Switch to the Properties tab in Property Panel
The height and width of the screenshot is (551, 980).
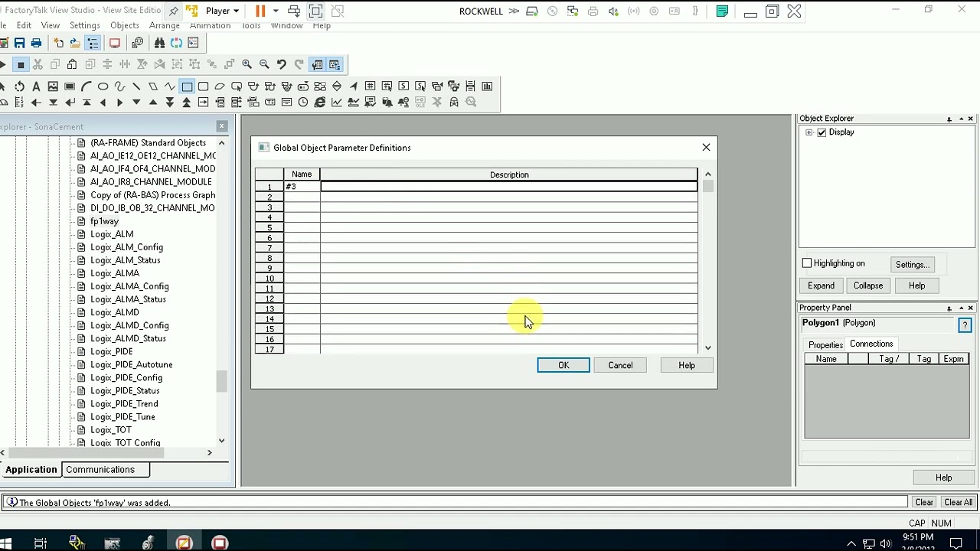point(825,345)
